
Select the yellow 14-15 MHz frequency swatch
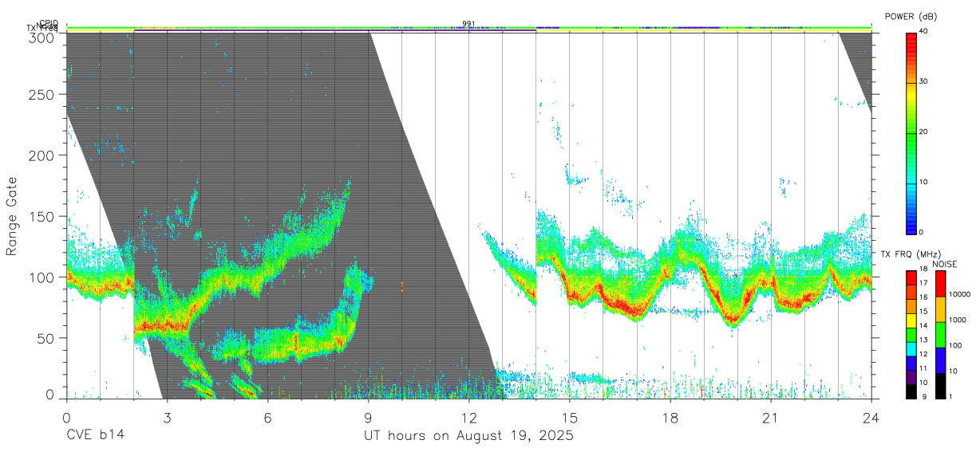pyautogui.click(x=911, y=320)
